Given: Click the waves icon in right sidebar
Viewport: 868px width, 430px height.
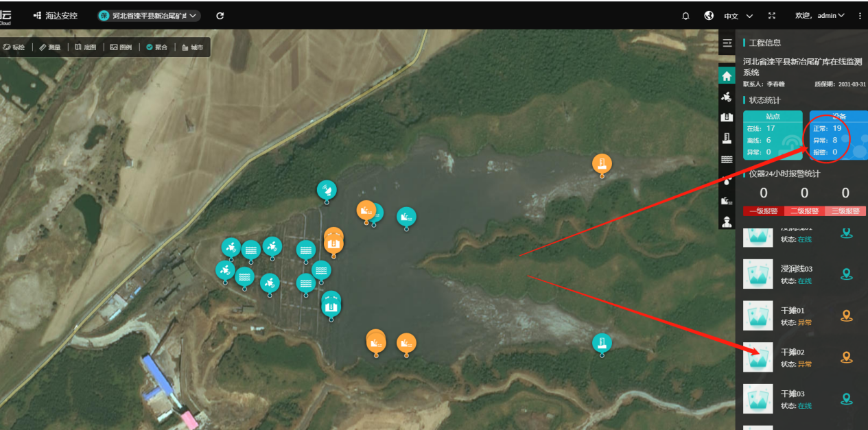Looking at the screenshot, I should (727, 160).
